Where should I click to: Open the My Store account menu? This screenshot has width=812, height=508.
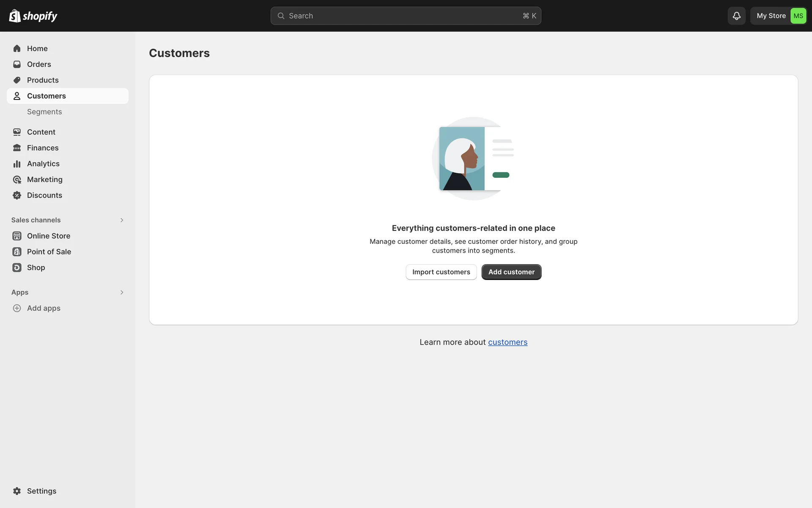(778, 16)
